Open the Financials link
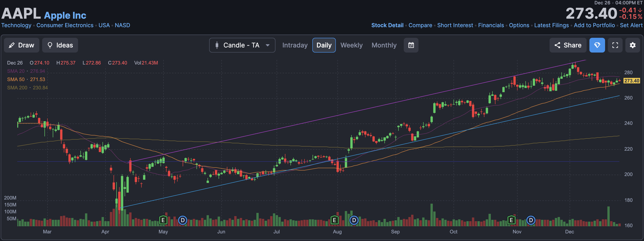Viewport: 644px width, 241px height. click(x=491, y=25)
